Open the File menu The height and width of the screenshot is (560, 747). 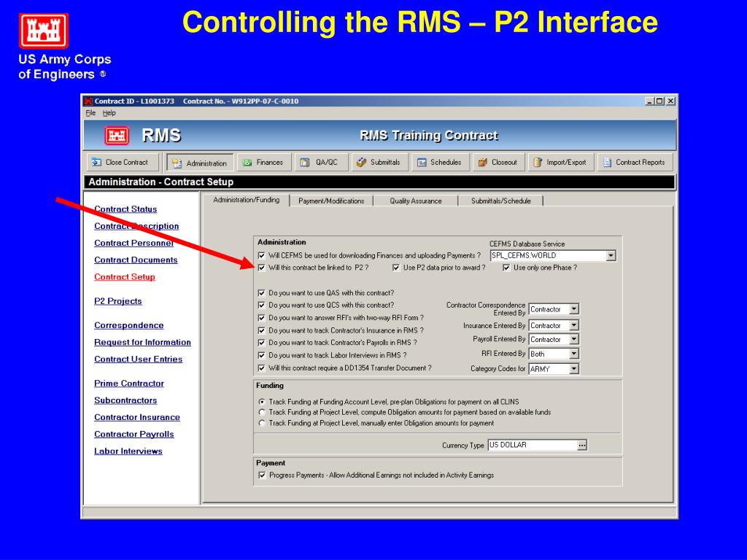(x=90, y=113)
